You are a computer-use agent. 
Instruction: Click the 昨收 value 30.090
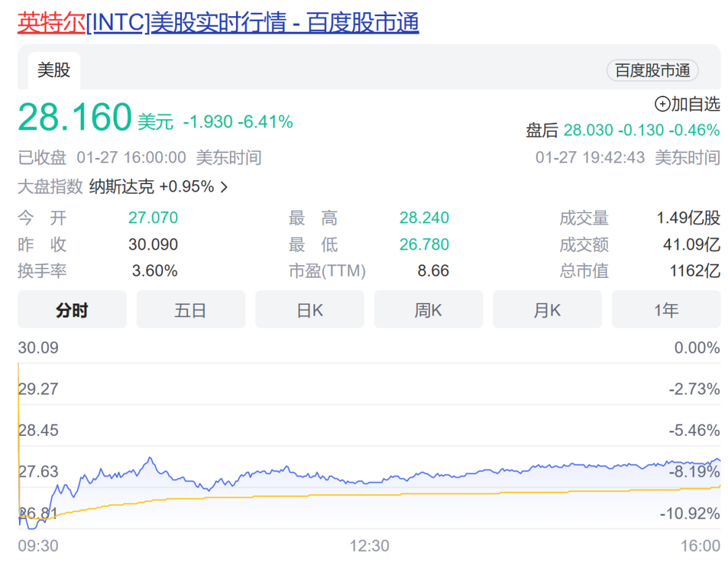point(153,244)
